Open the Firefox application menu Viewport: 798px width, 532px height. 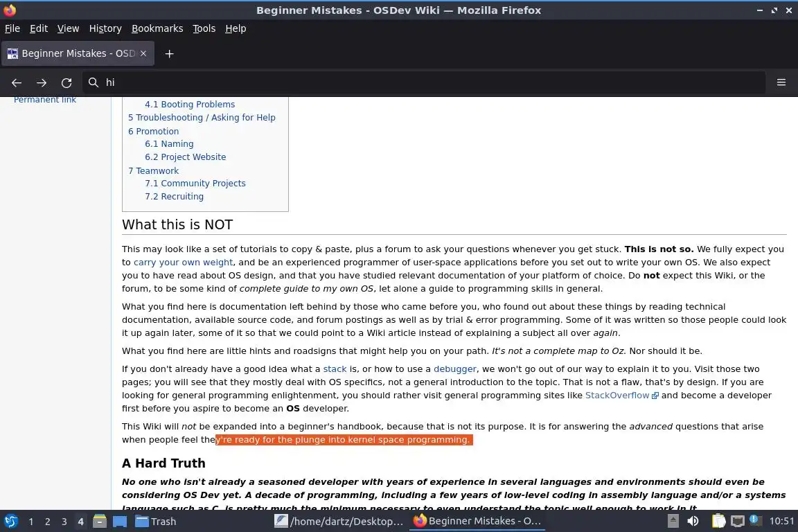coord(781,82)
